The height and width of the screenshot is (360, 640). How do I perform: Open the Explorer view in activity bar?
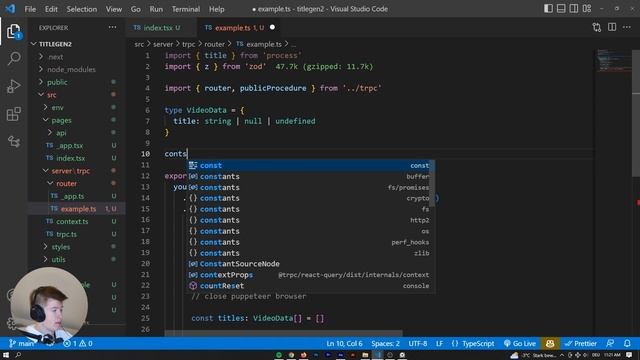tap(13, 31)
